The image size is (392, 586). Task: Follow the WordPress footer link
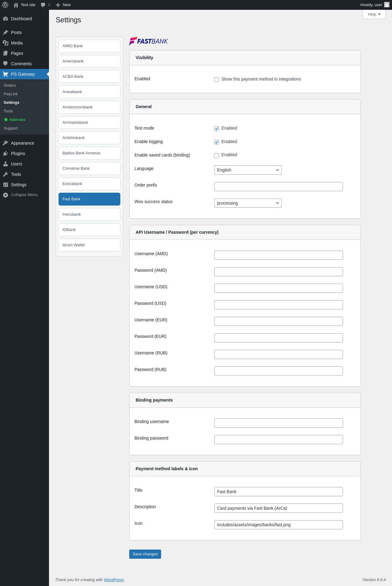tap(114, 580)
